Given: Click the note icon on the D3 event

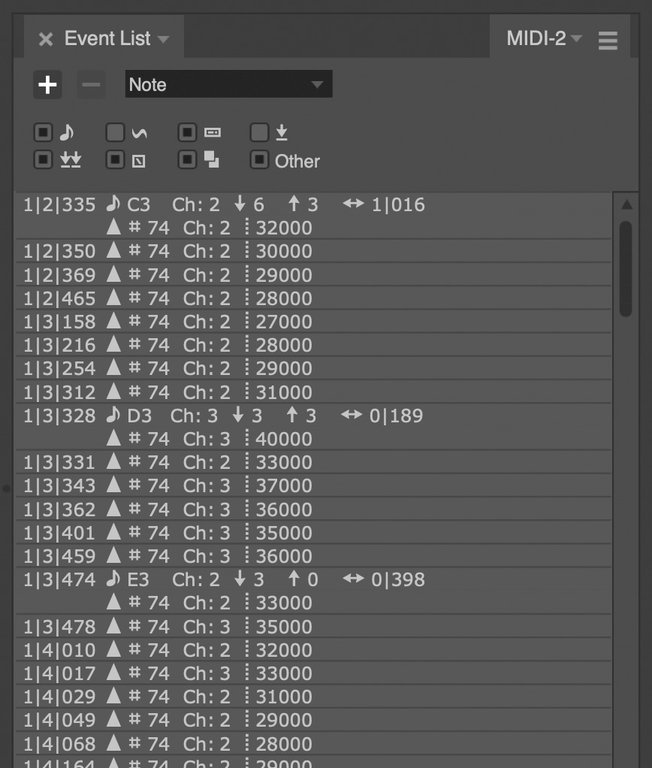Looking at the screenshot, I should (113, 415).
